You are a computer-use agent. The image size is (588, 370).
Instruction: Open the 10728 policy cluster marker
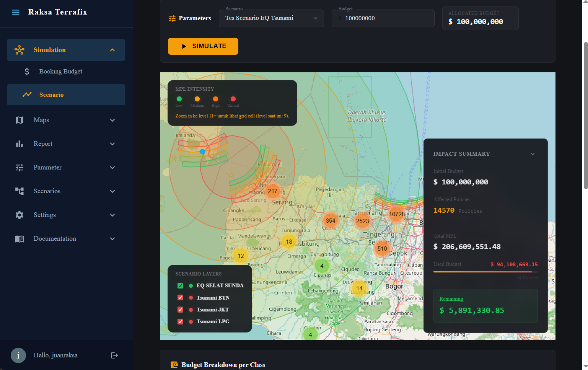(x=397, y=214)
